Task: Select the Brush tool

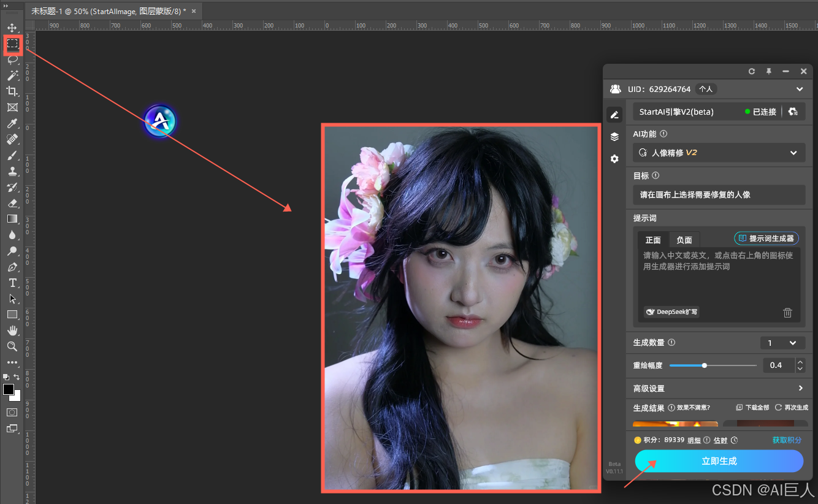Action: click(12, 155)
